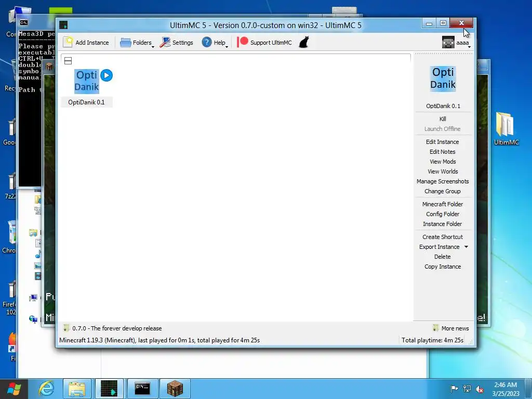Viewport: 532px width, 399px height.
Task: Click the More news button
Action: 451,328
